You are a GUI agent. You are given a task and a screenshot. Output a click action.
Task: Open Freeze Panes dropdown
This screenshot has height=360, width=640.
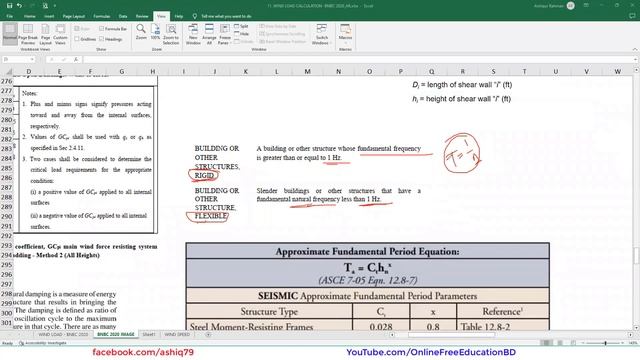click(224, 34)
